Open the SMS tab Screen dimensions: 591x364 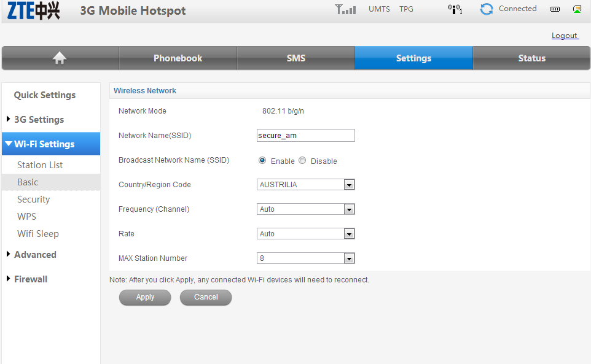295,58
